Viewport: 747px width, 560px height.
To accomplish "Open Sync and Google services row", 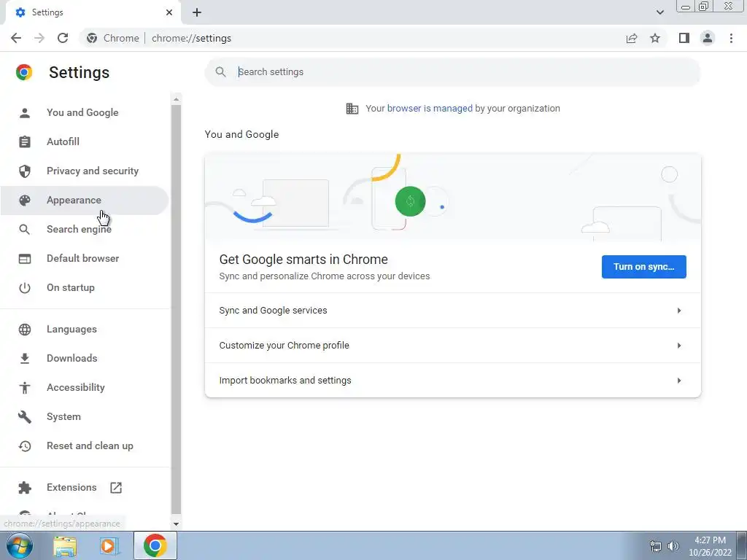I will [452, 311].
